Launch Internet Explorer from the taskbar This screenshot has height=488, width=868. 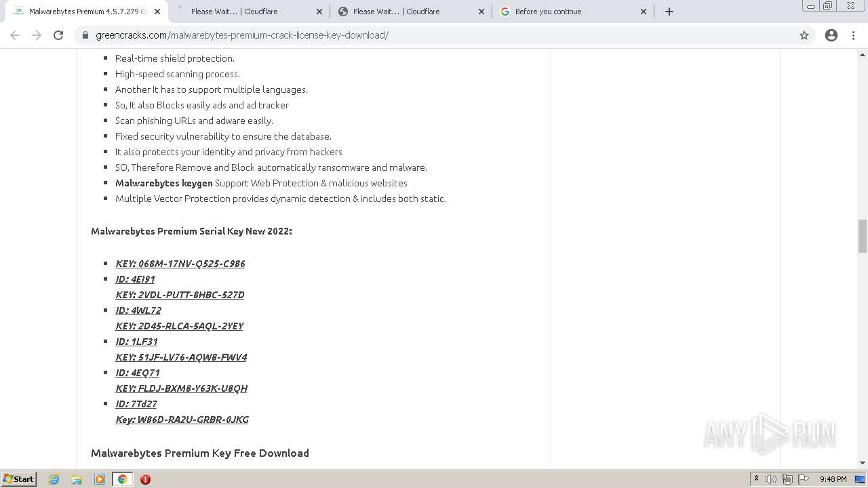(x=54, y=479)
